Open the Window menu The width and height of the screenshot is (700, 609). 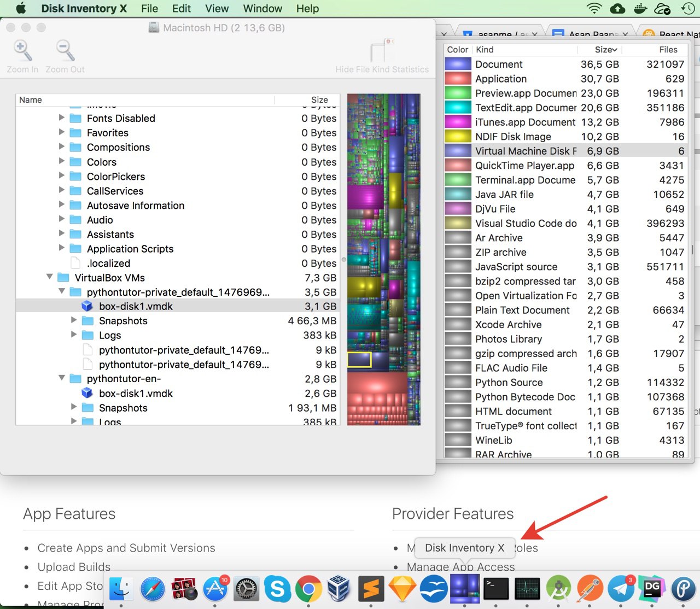(x=262, y=8)
